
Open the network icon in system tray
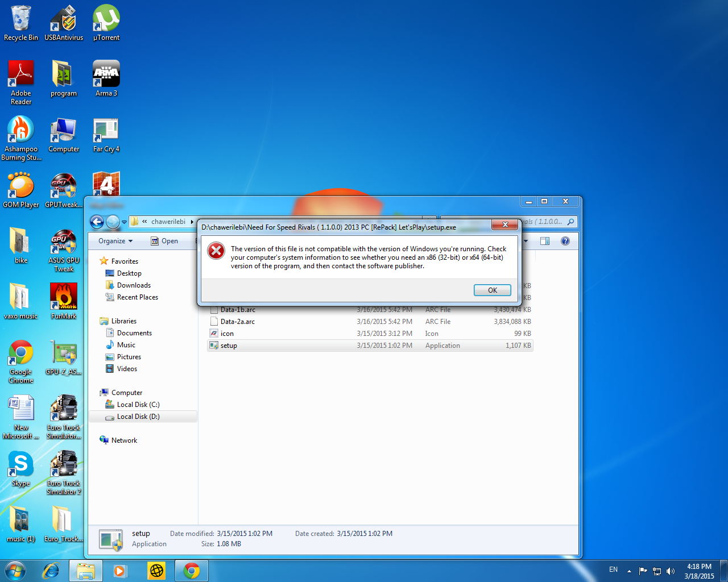(657, 571)
